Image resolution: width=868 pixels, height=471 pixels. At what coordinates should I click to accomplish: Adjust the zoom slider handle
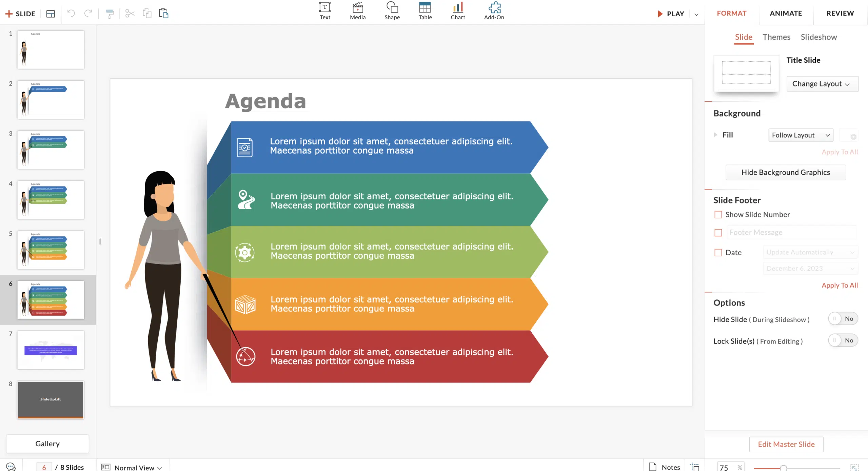pyautogui.click(x=784, y=468)
